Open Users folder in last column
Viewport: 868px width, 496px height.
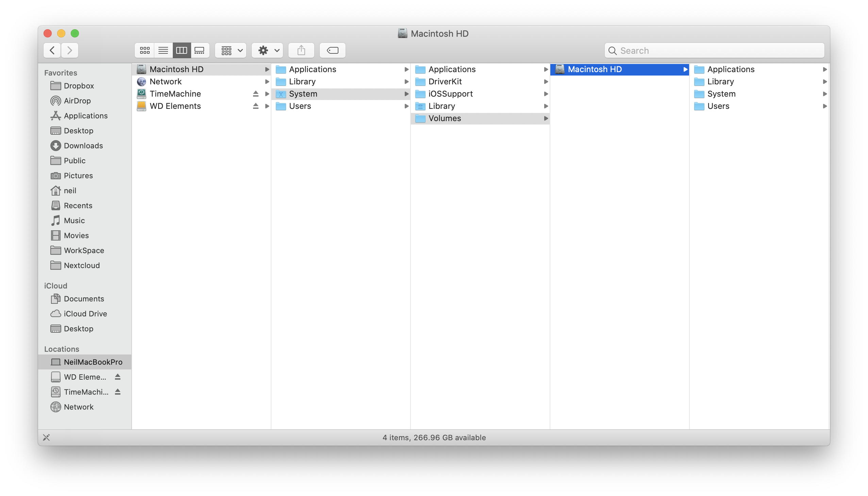coord(760,106)
